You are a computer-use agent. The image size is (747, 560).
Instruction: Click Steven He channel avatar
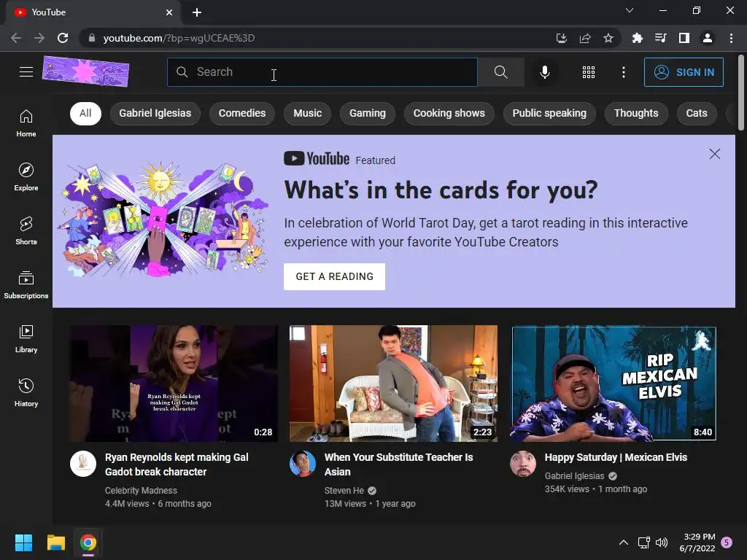point(303,464)
